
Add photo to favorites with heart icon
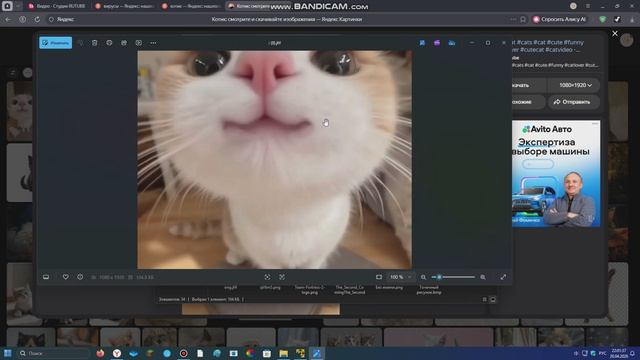65,277
